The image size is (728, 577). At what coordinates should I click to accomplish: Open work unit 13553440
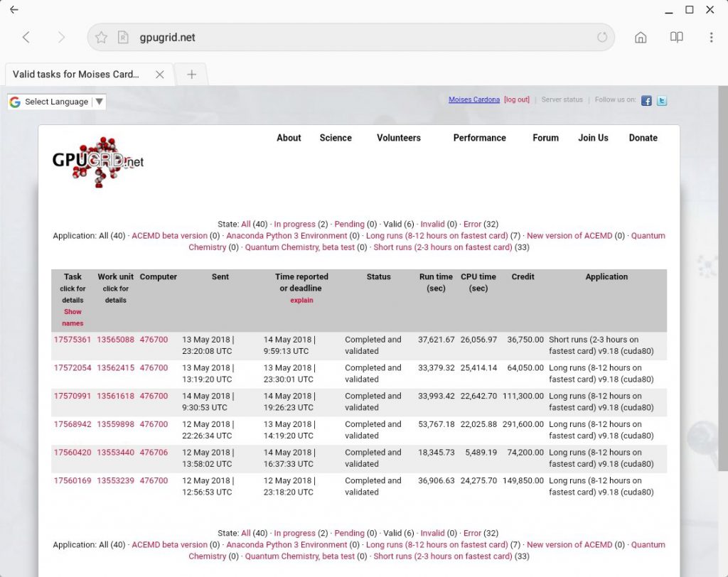click(x=116, y=453)
